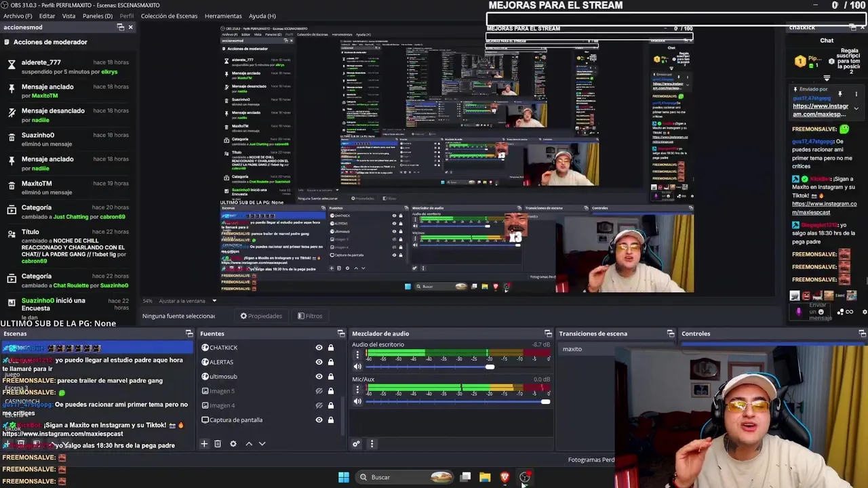This screenshot has height=488, width=868.
Task: Hide the CHATKICK source
Action: point(319,348)
